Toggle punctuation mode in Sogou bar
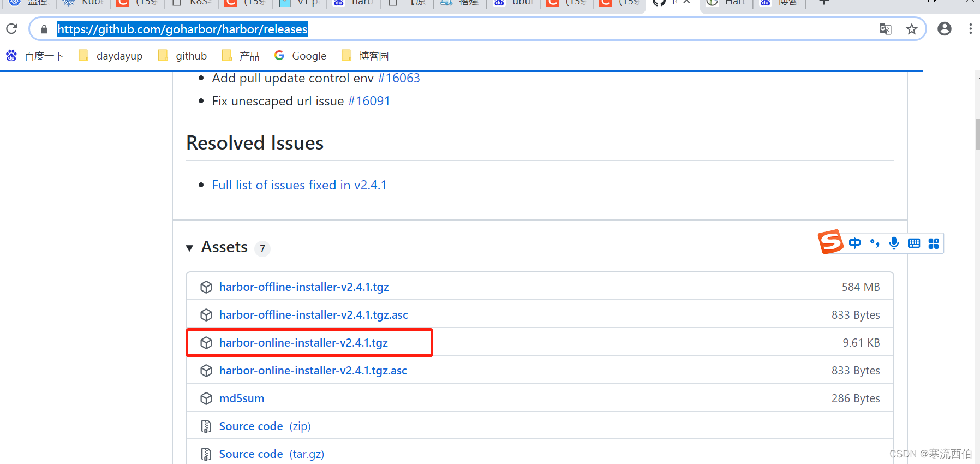 875,243
